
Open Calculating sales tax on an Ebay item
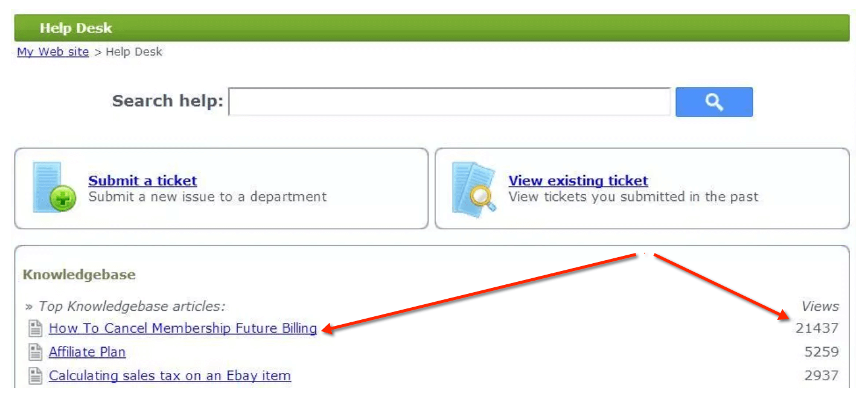(170, 375)
